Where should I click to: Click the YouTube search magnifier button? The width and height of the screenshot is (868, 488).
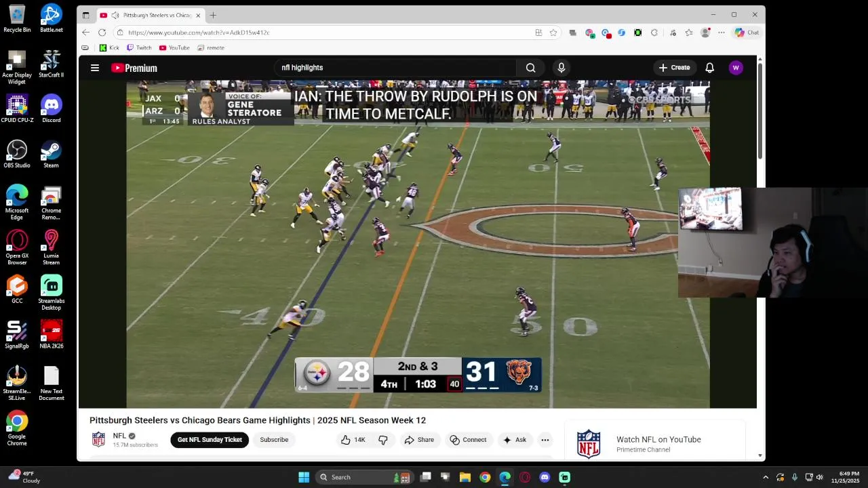pyautogui.click(x=530, y=68)
